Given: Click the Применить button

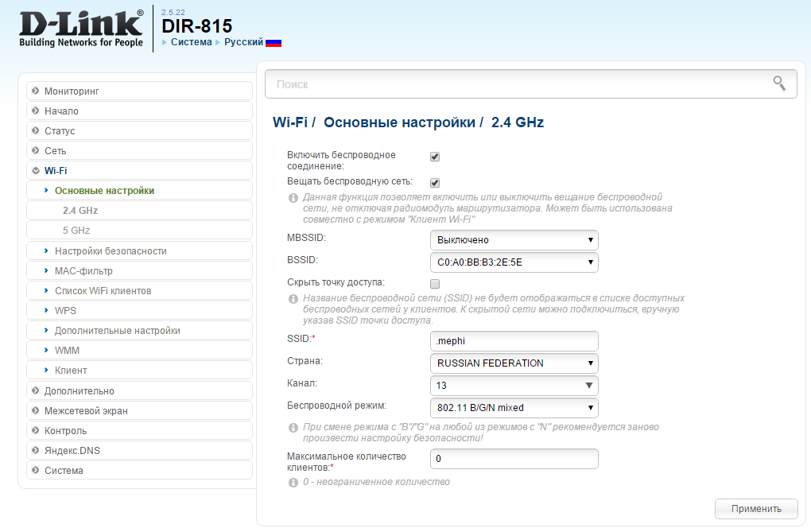Looking at the screenshot, I should point(755,509).
